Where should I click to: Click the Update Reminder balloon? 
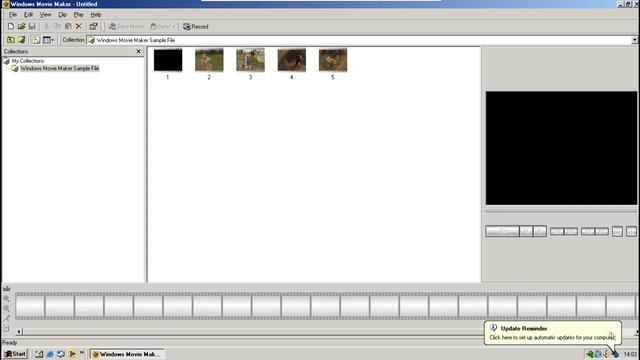553,333
